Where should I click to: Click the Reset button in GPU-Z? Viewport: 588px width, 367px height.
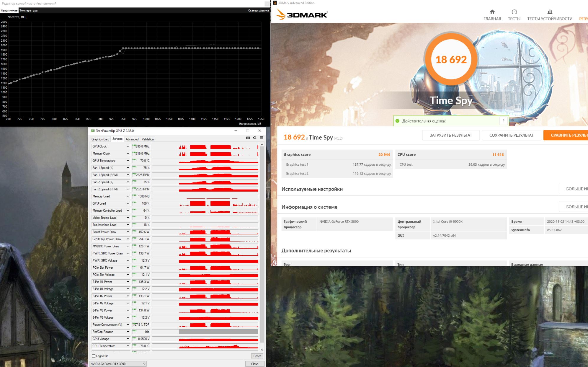(257, 356)
